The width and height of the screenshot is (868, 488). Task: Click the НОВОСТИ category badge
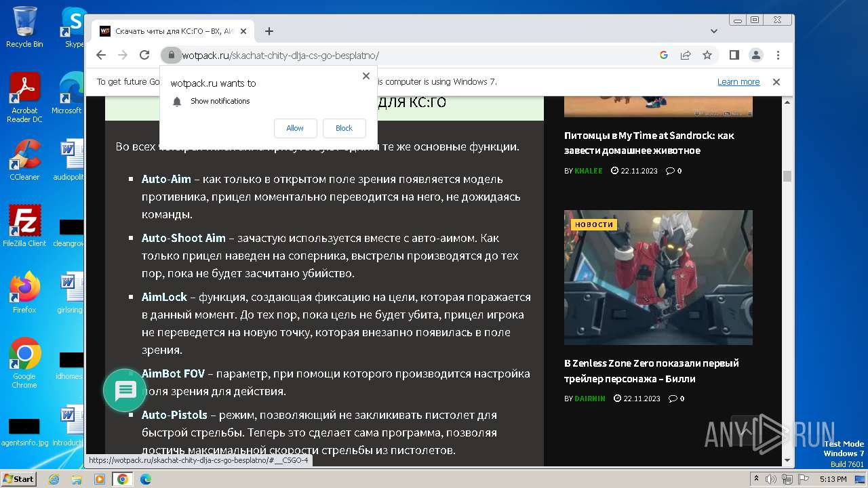tap(594, 224)
